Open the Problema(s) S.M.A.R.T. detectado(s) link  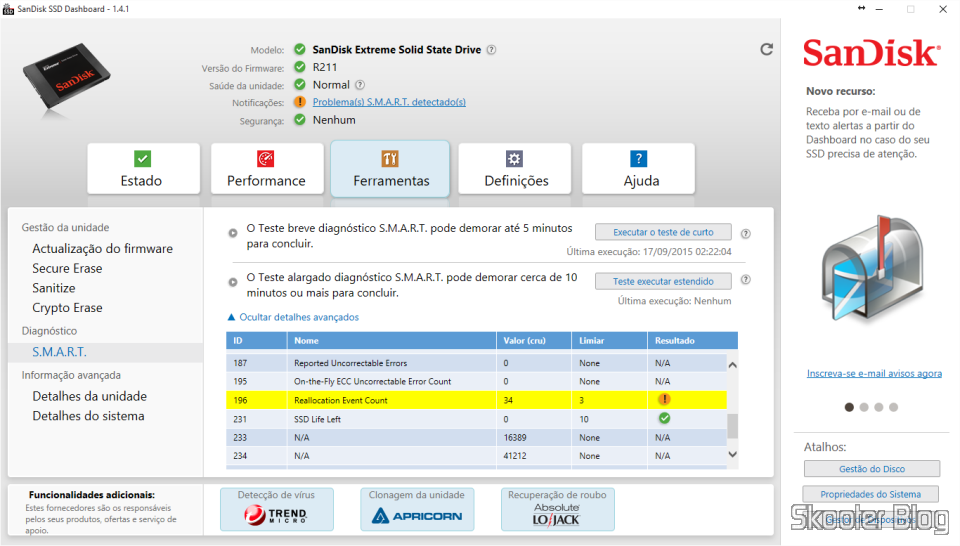coord(389,102)
